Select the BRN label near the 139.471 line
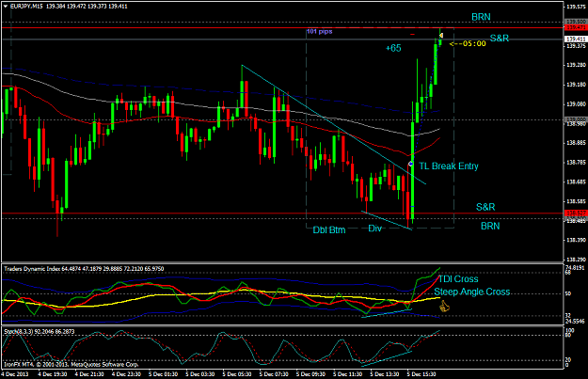 tap(481, 17)
